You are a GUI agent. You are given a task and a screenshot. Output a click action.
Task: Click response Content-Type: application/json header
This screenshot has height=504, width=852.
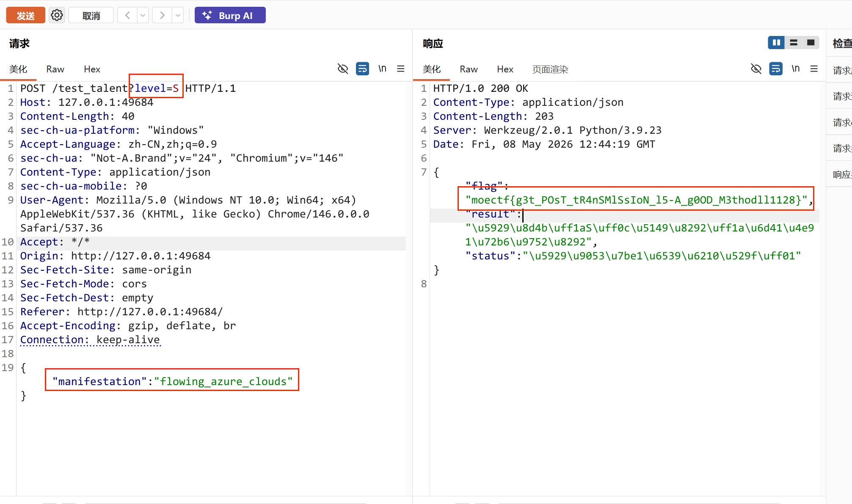click(x=528, y=102)
